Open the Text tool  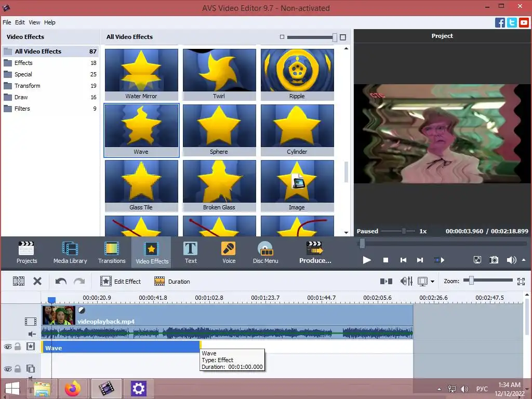191,252
